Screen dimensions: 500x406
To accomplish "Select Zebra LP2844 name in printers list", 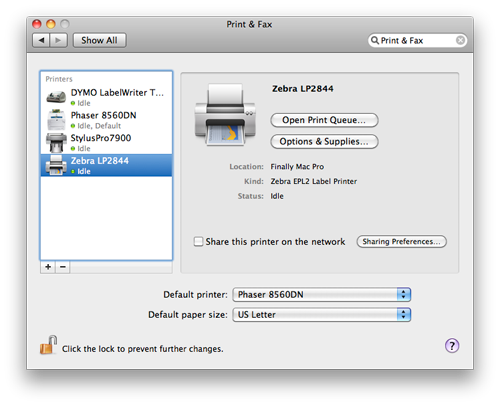I will pos(99,161).
